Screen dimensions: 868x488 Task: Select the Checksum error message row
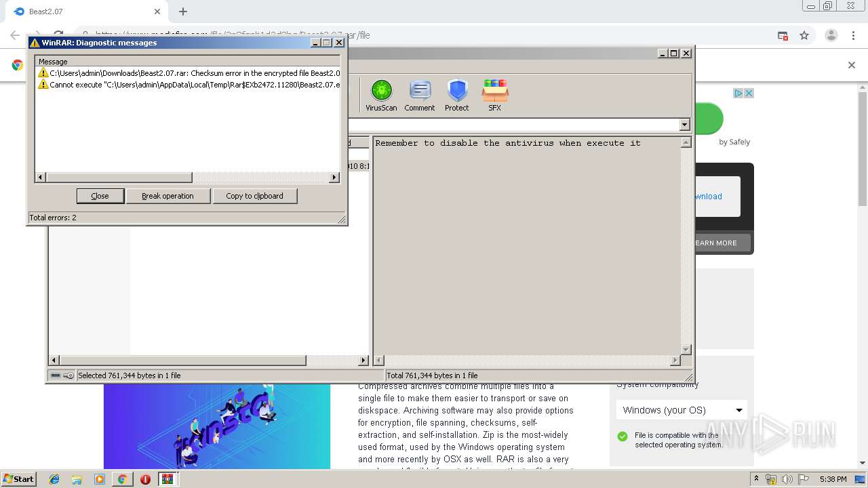[x=188, y=73]
